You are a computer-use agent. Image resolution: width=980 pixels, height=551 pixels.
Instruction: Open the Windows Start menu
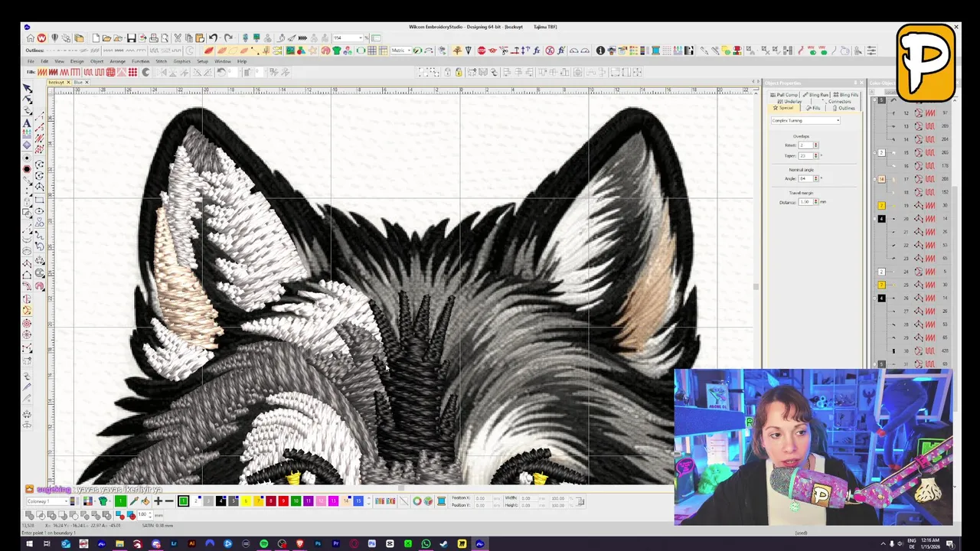pyautogui.click(x=29, y=544)
